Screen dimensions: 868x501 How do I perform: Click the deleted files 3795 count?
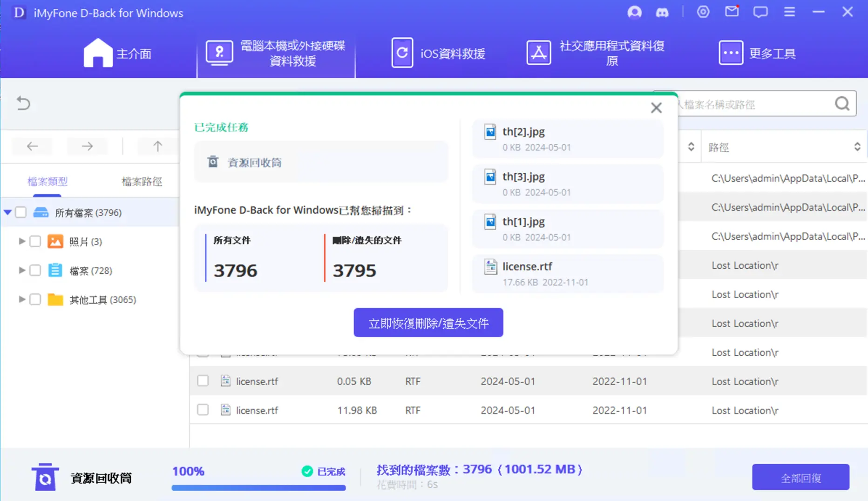pos(354,270)
